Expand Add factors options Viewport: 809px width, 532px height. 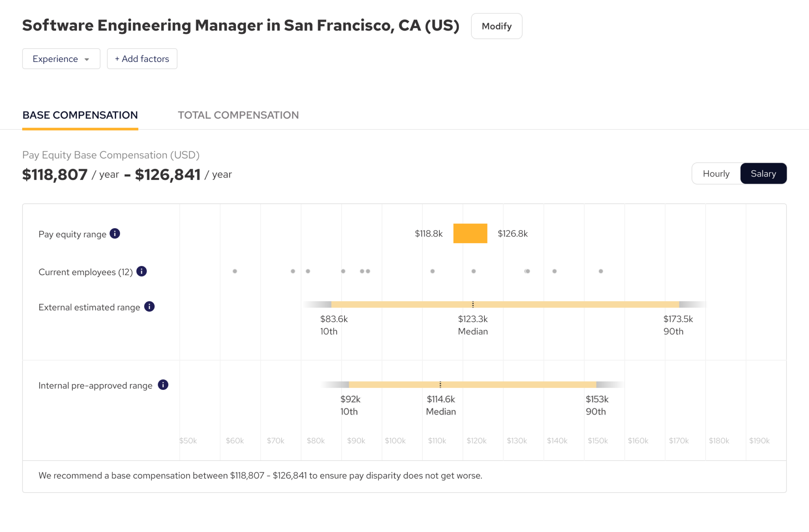point(142,58)
